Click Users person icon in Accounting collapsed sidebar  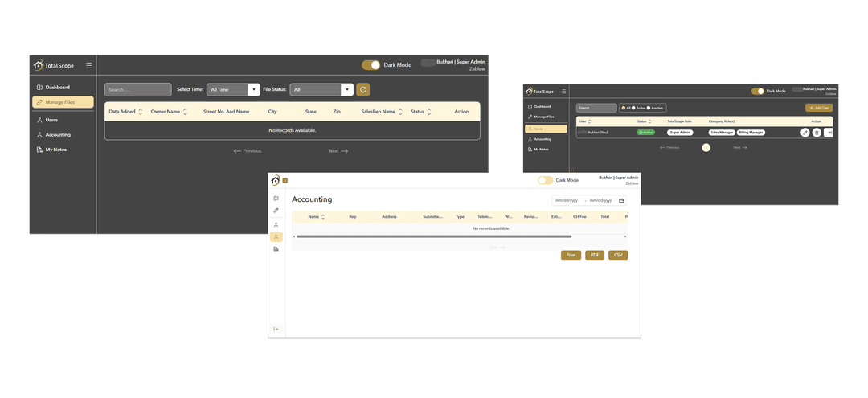point(276,225)
